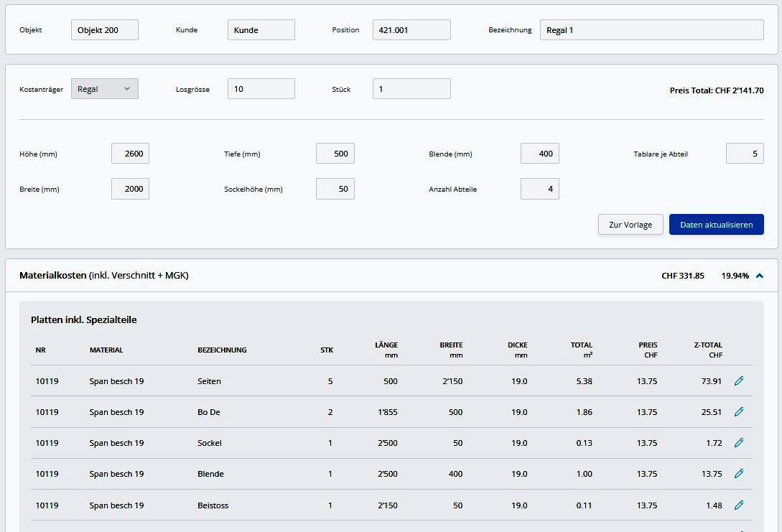Edit the Beistoss row entry
The width and height of the screenshot is (782, 532).
tap(739, 505)
